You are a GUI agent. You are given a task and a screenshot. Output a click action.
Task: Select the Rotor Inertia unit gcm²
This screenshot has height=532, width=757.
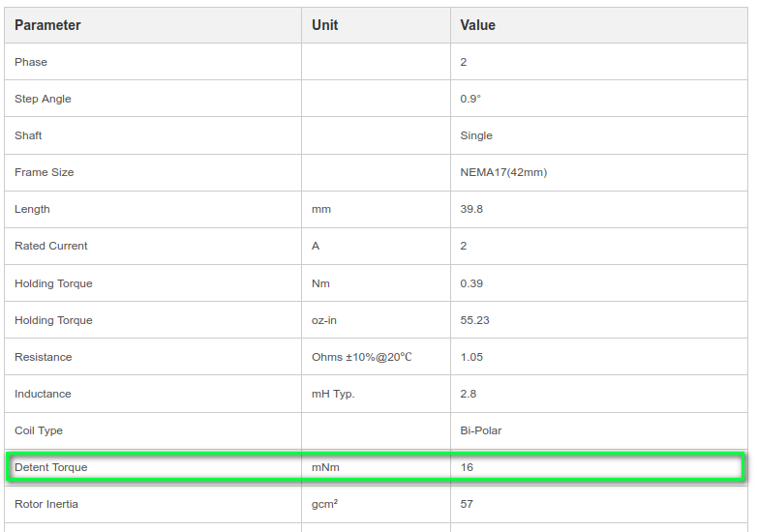pyautogui.click(x=324, y=504)
